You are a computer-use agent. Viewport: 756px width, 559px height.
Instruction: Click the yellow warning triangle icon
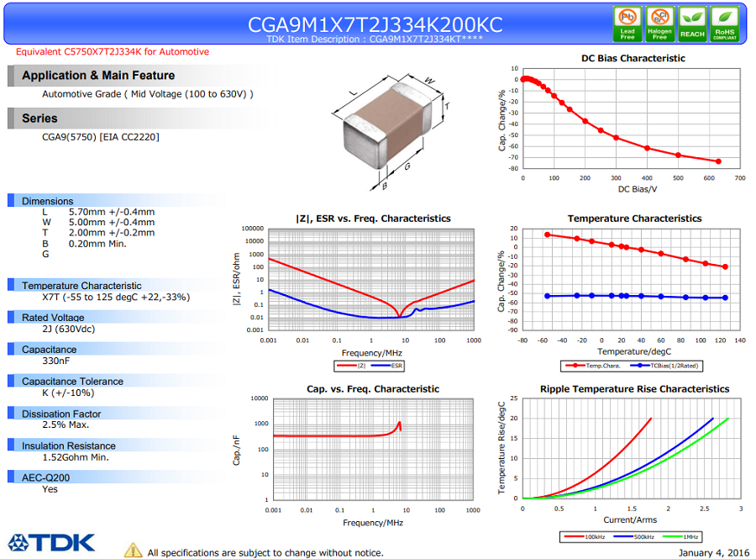tap(133, 551)
